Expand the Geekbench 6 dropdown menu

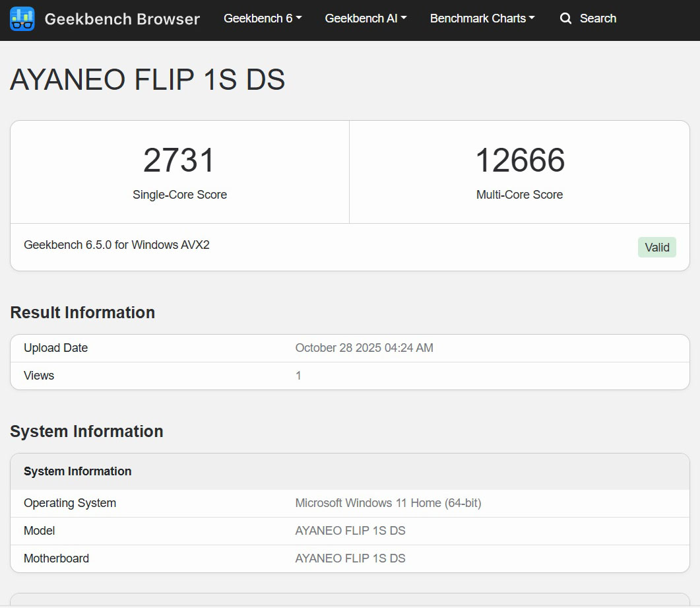262,18
